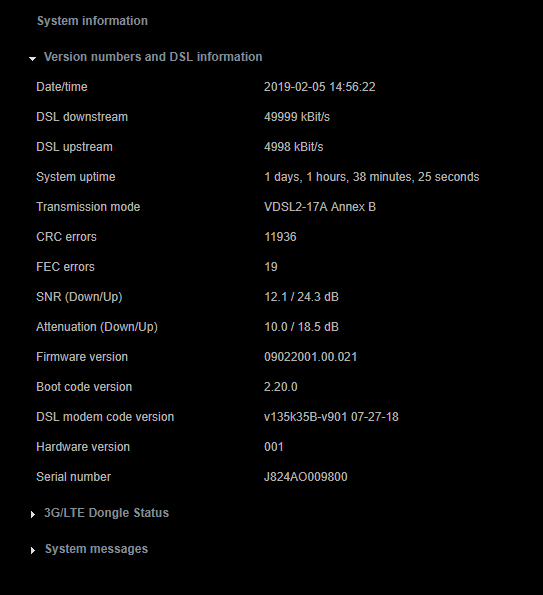Click the Attenuation value 10.0 / 18.5 dB
543x595 pixels.
tap(301, 327)
